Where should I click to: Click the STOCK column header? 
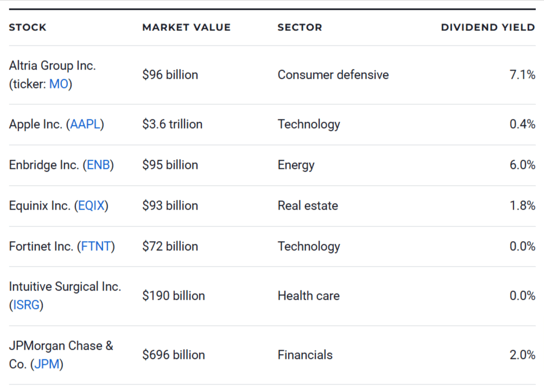pyautogui.click(x=28, y=27)
